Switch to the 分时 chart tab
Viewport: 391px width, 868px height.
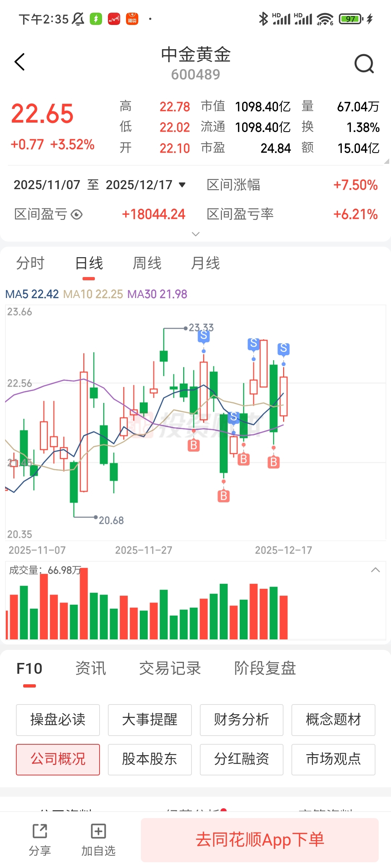[x=30, y=263]
